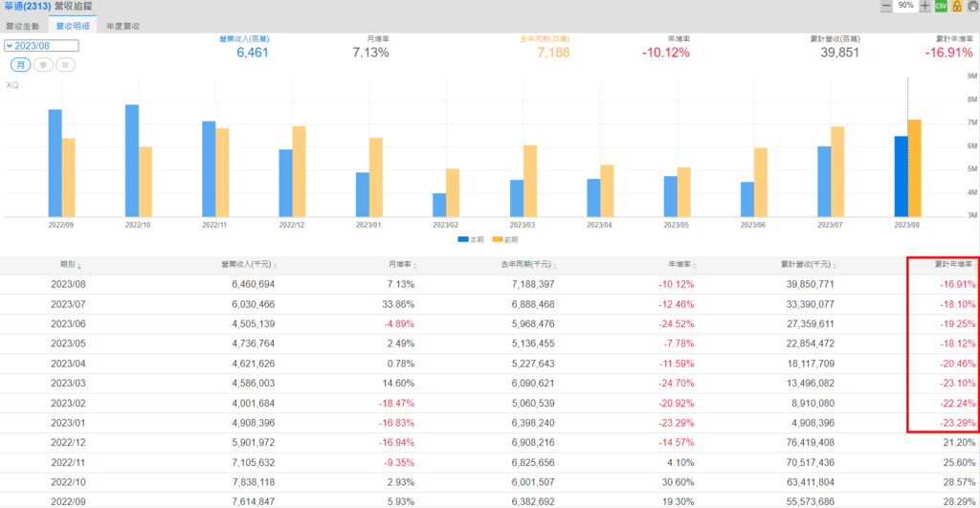The width and height of the screenshot is (980, 508).
Task: Export data with the CSV icon
Action: tap(942, 7)
